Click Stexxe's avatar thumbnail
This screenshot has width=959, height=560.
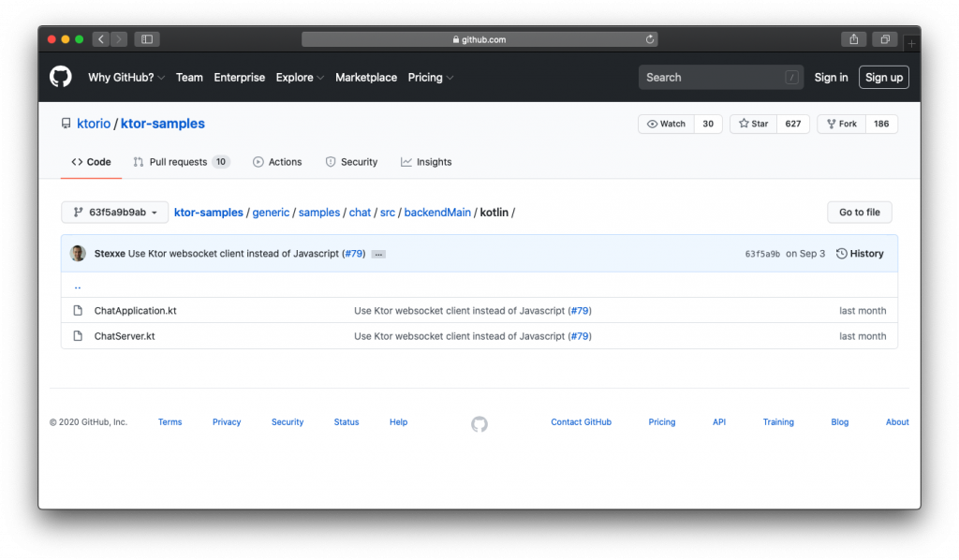tap(78, 253)
